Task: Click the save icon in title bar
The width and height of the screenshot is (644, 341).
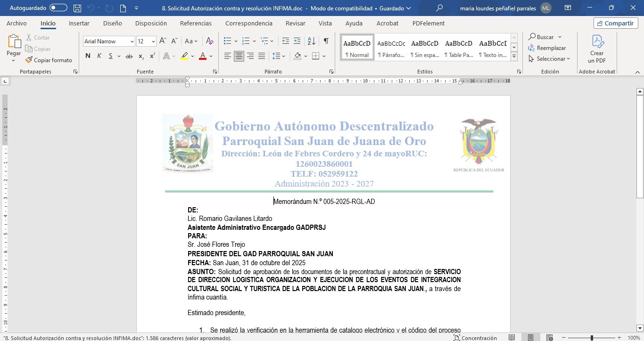Action: (x=77, y=8)
